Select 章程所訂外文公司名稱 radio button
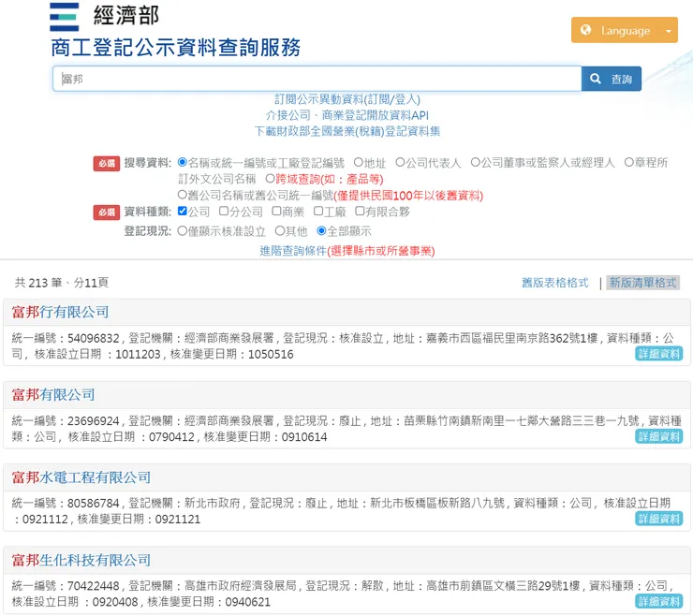The width and height of the screenshot is (693, 616). [629, 162]
